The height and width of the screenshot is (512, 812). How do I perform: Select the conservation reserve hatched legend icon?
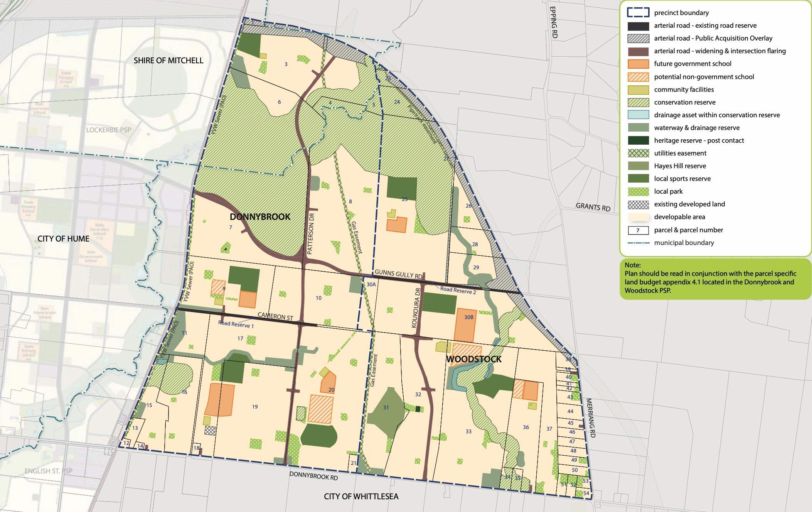[638, 102]
